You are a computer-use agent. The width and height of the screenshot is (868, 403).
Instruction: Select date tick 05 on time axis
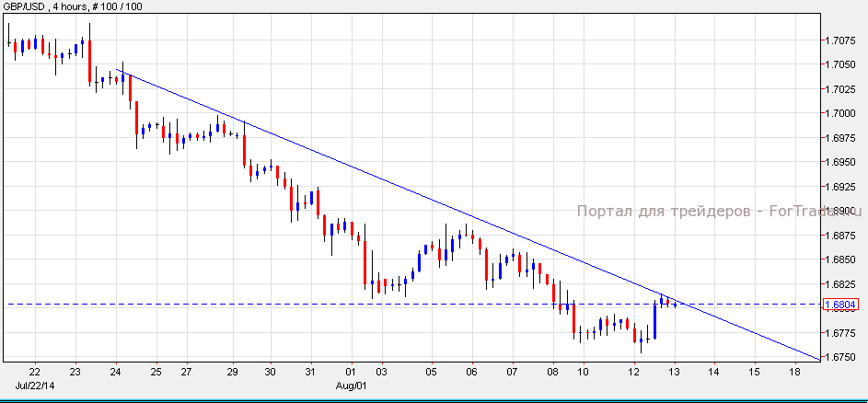433,372
